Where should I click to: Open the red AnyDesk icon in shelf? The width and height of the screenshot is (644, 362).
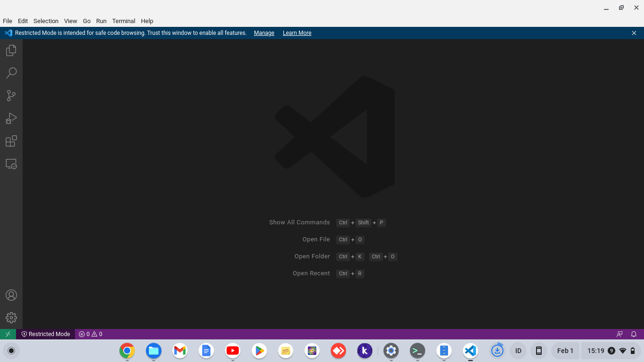pos(339,351)
